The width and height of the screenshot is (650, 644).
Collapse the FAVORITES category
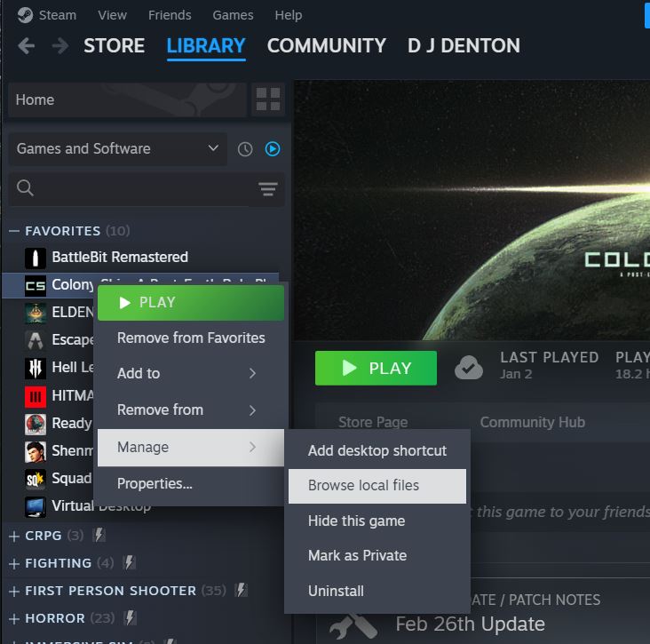[14, 231]
